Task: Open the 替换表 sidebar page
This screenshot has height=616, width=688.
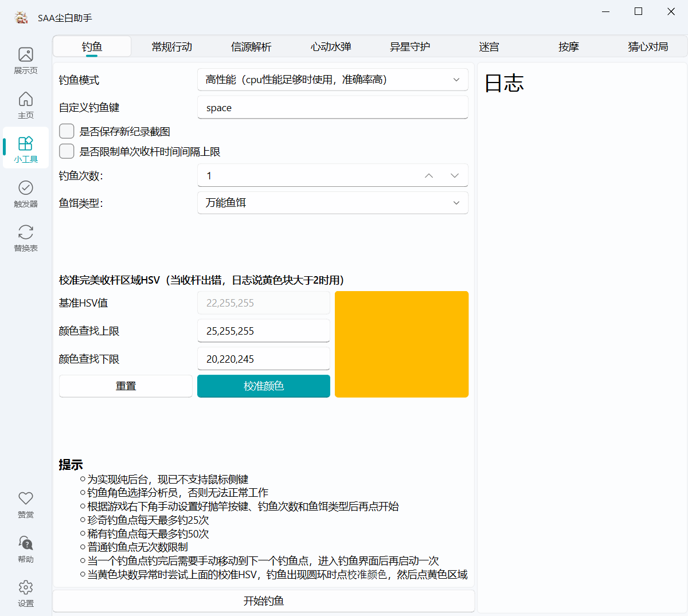Action: [26, 238]
